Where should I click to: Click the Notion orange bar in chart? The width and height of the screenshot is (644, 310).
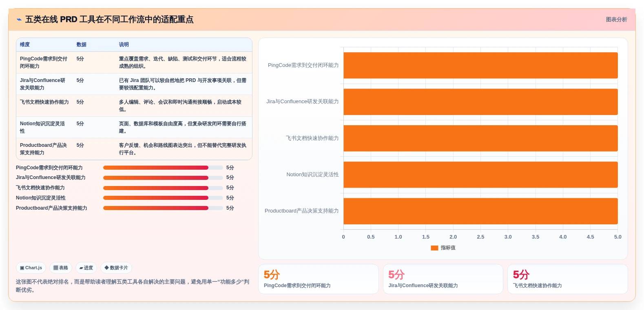[x=480, y=175]
